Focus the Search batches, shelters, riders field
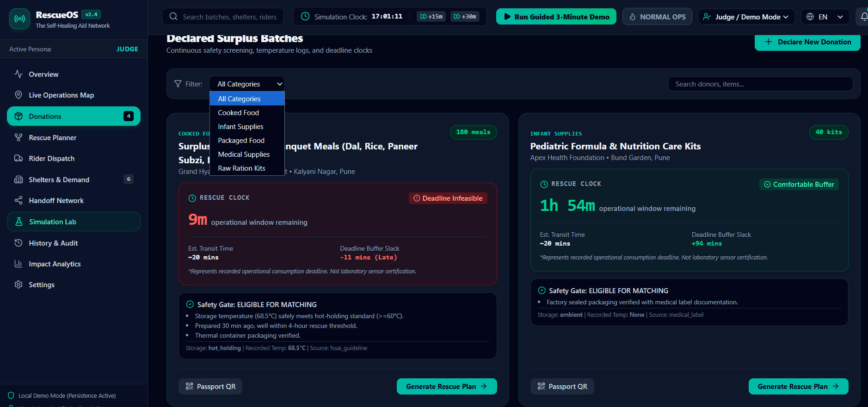The width and height of the screenshot is (868, 407). click(223, 17)
